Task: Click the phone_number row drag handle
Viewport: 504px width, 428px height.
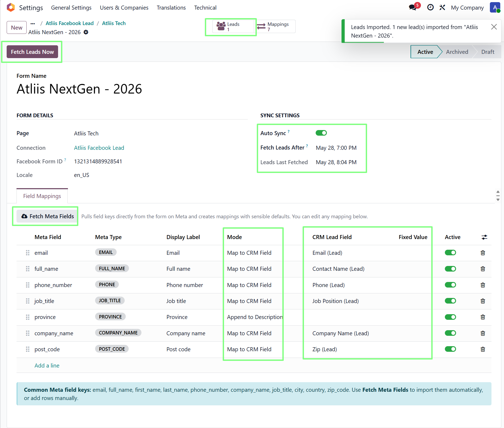Action: tap(27, 285)
